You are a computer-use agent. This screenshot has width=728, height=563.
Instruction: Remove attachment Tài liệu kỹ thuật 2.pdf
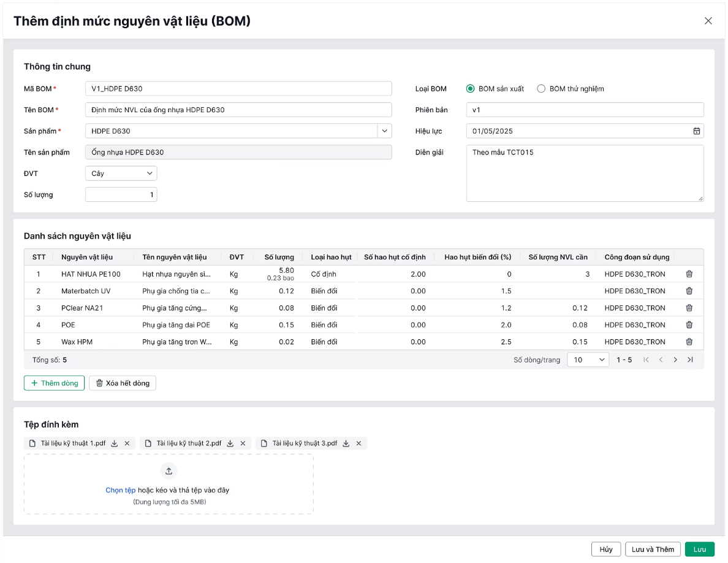[x=243, y=443]
